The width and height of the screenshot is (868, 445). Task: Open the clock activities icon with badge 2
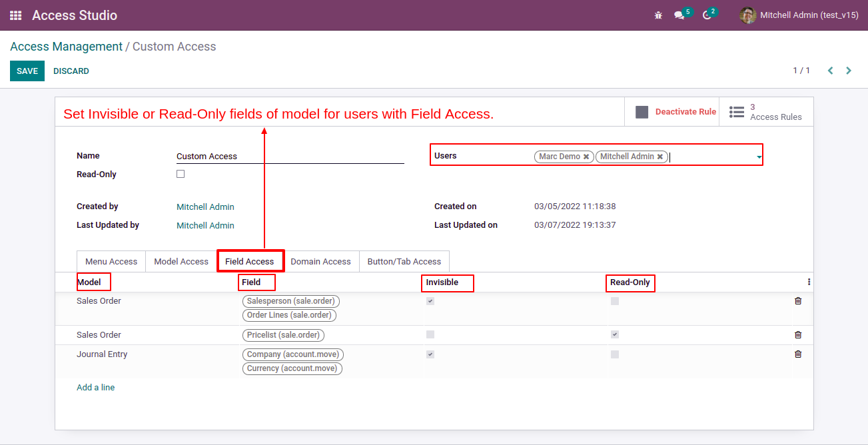coord(707,15)
